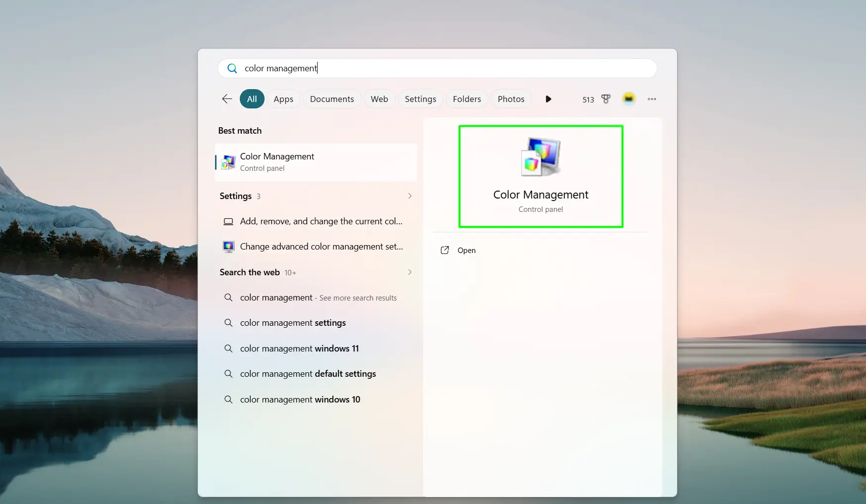Click monitor icon beside Change advanced color management

pyautogui.click(x=228, y=247)
